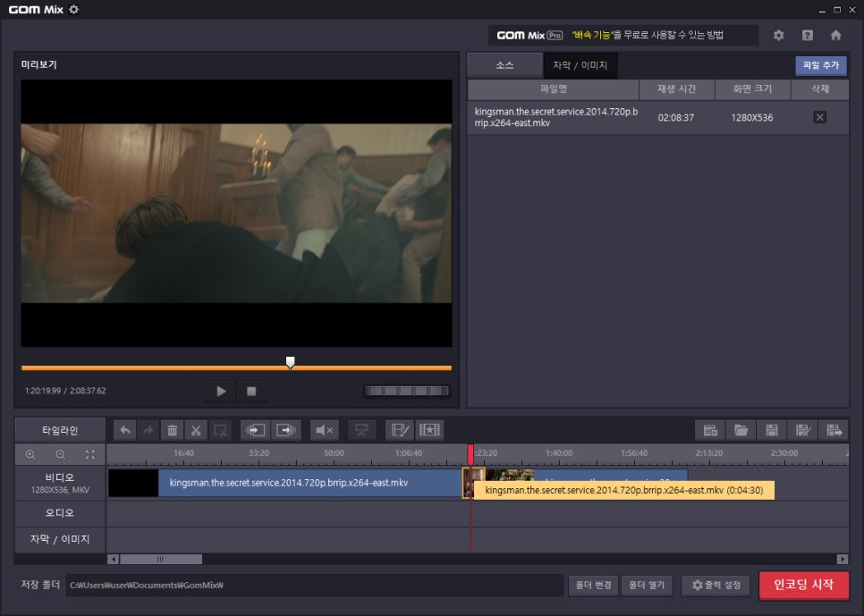Click the 1:40:00 mark on time ruler
Viewport: 864px width, 616px height.
tap(559, 453)
